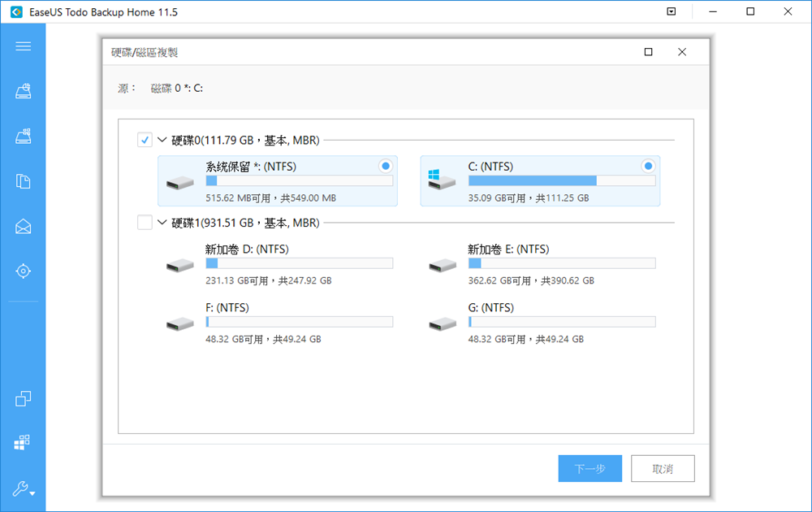
Task: Open File Backup from the sidebar
Action: point(24,181)
